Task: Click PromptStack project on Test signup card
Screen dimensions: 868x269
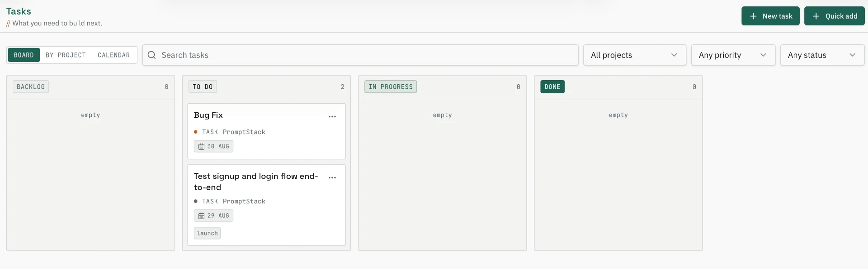Action: (x=244, y=201)
